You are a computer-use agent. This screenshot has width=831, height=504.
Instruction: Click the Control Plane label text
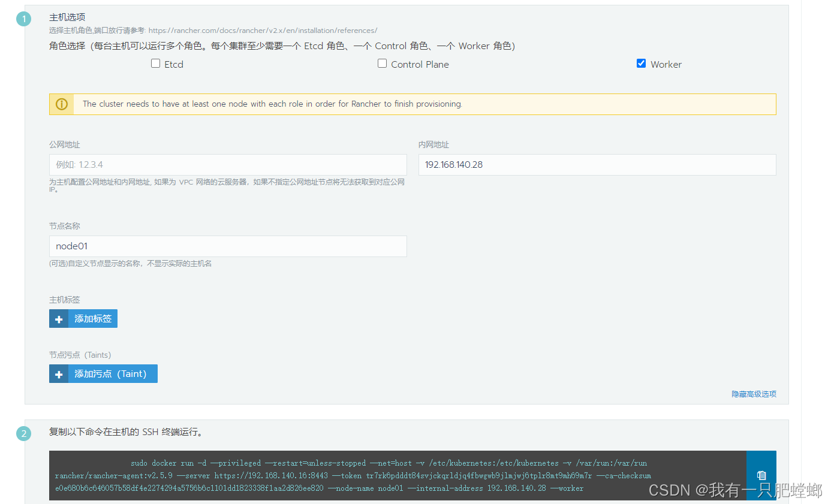pyautogui.click(x=420, y=64)
